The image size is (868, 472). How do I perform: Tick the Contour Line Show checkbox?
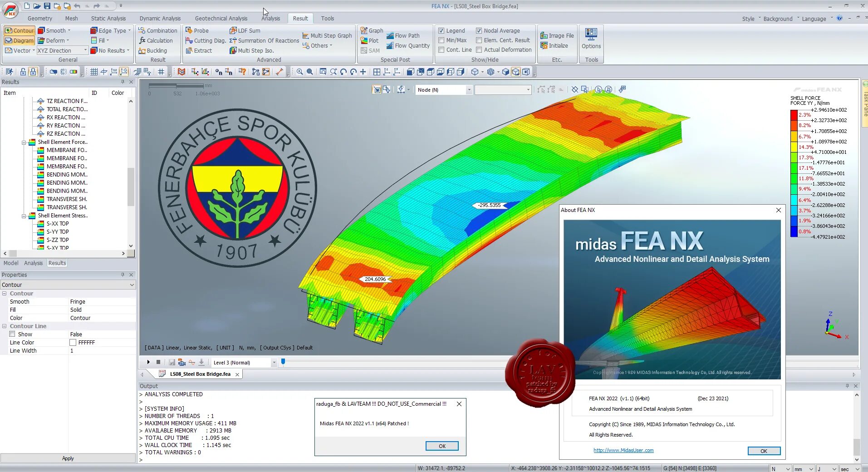point(12,334)
